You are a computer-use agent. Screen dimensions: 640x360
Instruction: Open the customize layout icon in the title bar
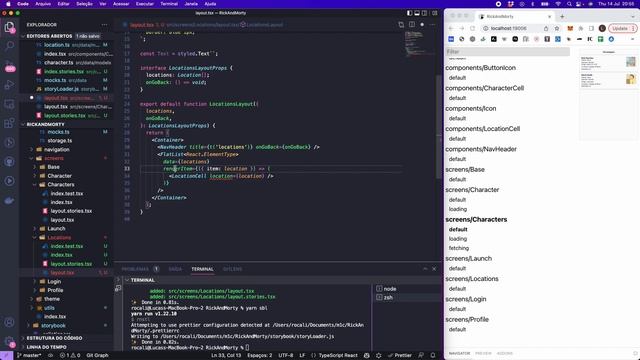click(434, 13)
